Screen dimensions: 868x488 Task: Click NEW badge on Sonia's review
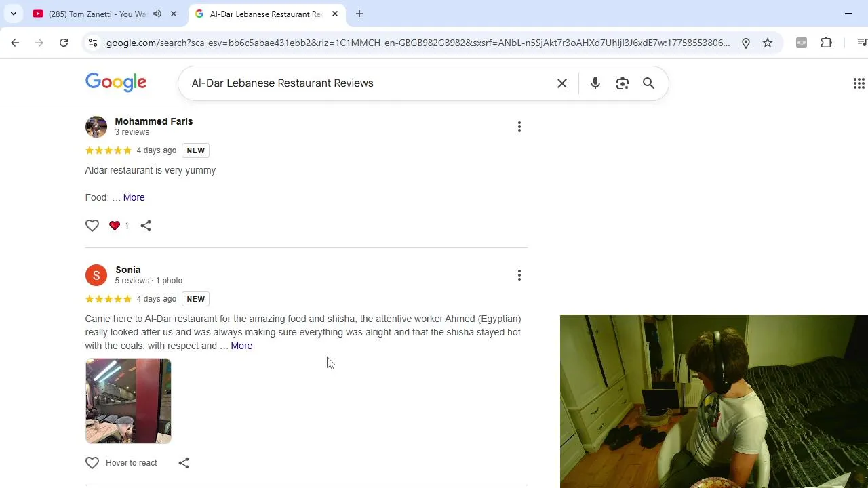click(x=196, y=299)
